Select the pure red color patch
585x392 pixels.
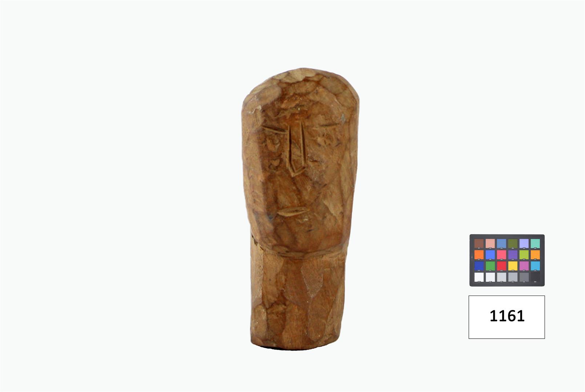501,266
